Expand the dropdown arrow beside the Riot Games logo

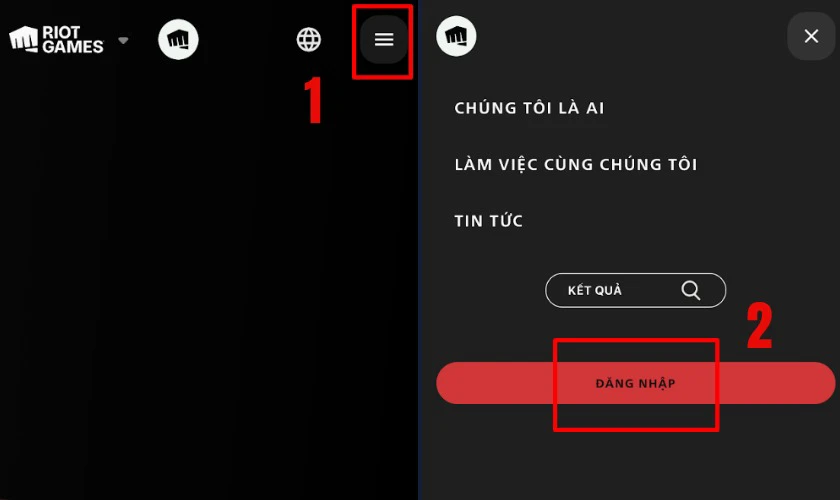click(x=123, y=40)
